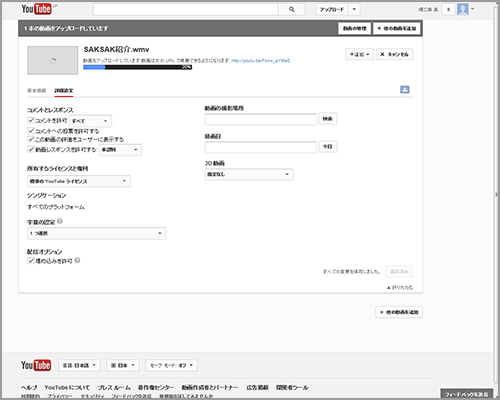Click the ヘルプ footer link
500x400 pixels.
(x=29, y=387)
